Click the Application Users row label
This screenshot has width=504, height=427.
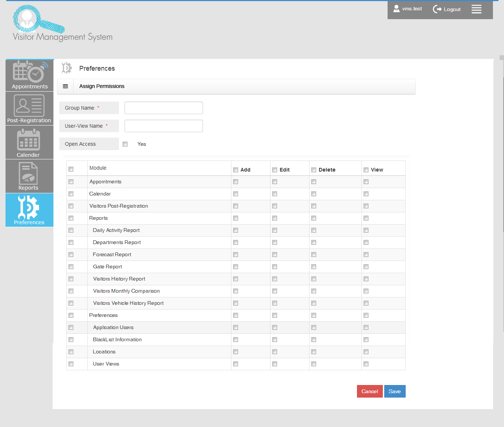(113, 328)
